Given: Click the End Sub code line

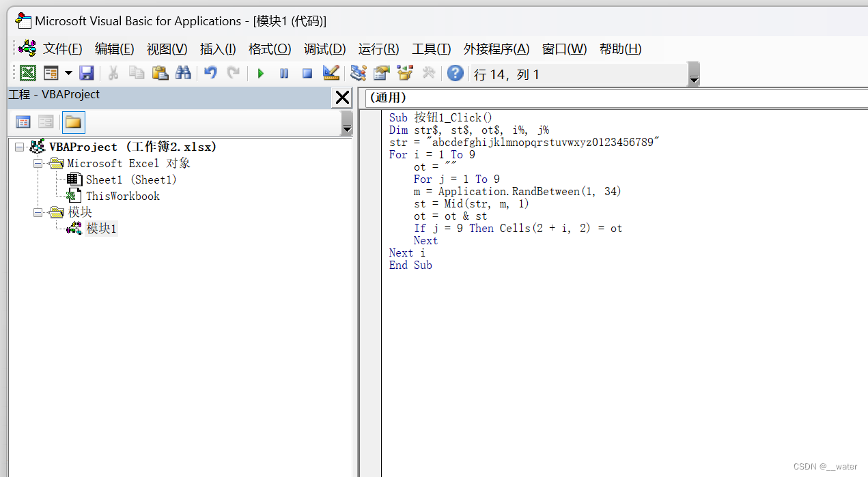Looking at the screenshot, I should point(410,265).
